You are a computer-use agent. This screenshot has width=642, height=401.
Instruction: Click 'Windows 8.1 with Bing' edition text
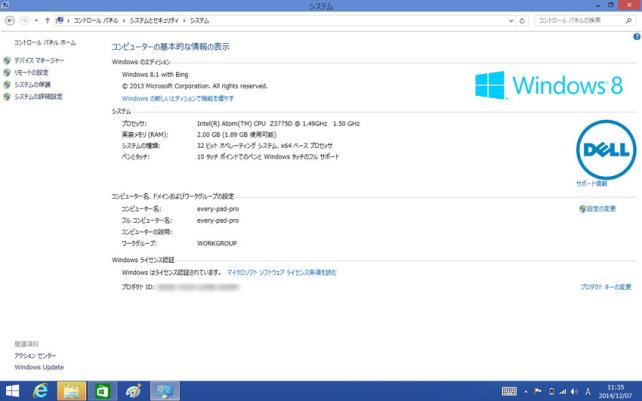click(x=155, y=75)
